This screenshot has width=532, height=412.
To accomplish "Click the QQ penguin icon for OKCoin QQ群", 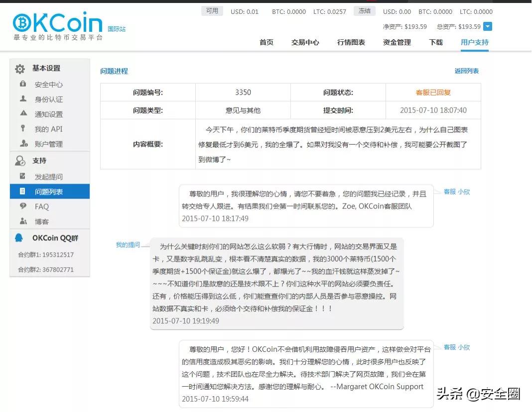I will tap(20, 238).
